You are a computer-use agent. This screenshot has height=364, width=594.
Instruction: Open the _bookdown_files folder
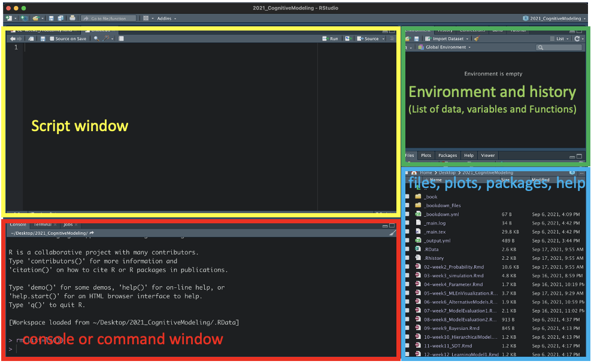click(x=443, y=205)
